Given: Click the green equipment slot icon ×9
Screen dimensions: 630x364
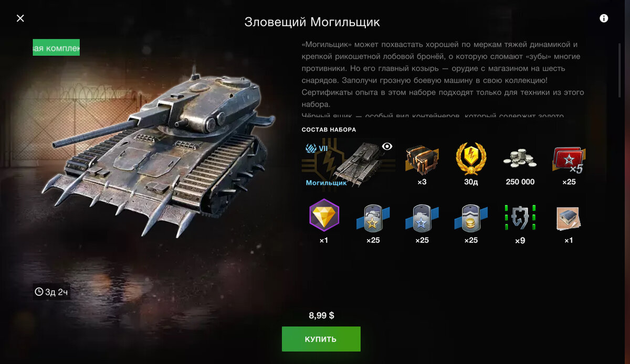Looking at the screenshot, I should coord(520,218).
